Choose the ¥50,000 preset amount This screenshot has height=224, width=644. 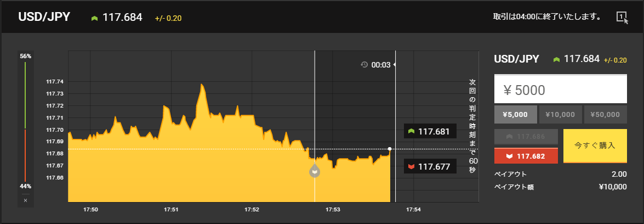606,114
